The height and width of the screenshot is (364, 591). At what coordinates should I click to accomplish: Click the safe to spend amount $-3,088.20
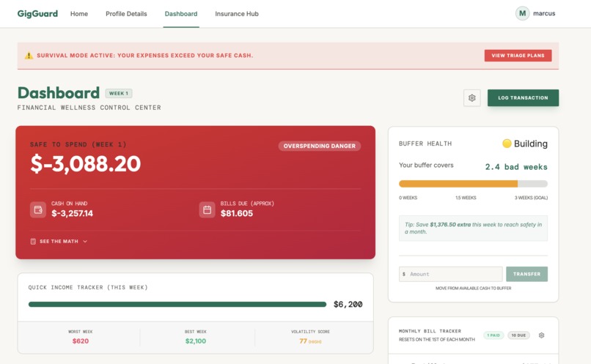[86, 164]
